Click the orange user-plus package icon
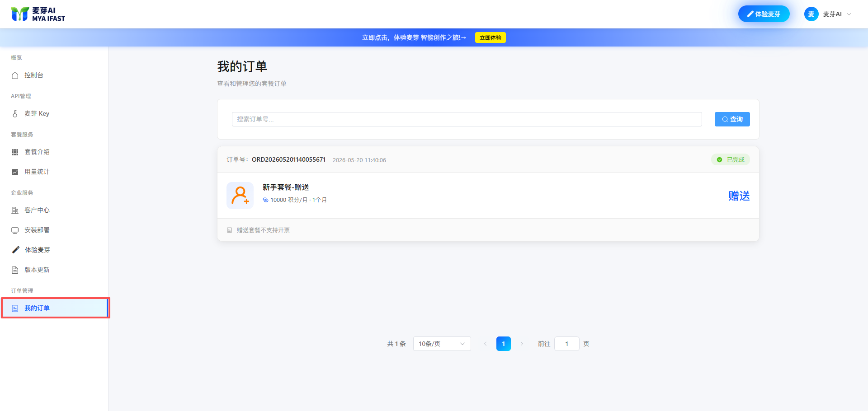This screenshot has height=411, width=868. (x=240, y=196)
